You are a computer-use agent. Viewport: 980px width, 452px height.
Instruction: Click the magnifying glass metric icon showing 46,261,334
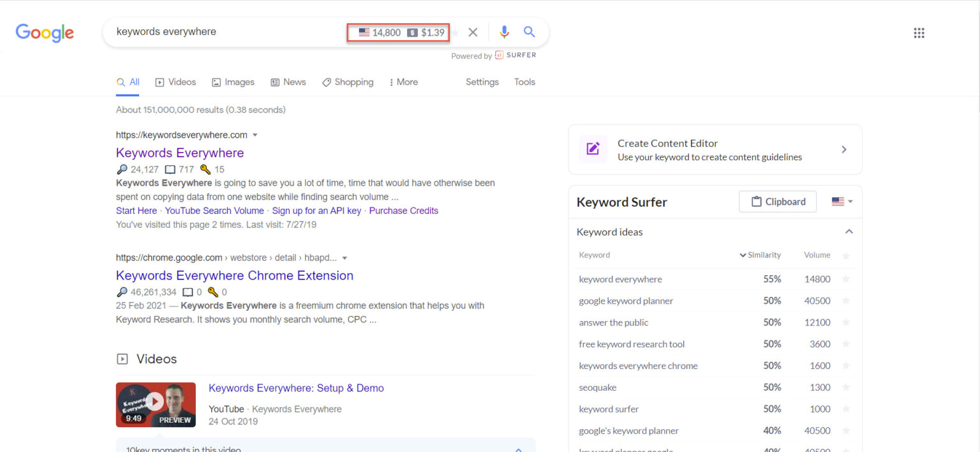(121, 292)
